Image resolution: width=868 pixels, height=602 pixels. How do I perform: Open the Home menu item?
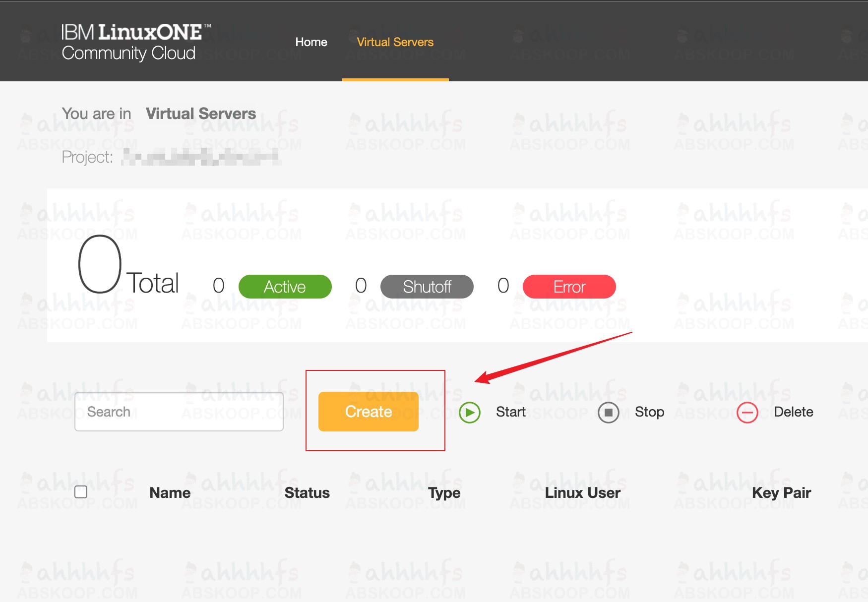pos(311,42)
